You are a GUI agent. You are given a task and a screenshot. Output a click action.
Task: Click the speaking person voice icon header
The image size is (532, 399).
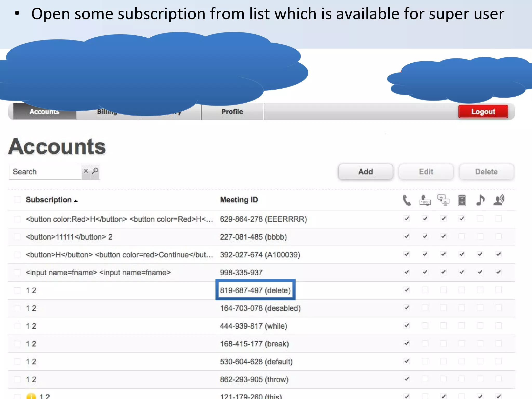(498, 200)
